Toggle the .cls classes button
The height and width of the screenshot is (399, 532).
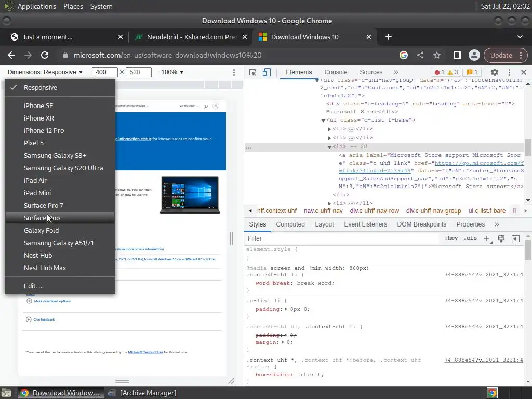click(470, 238)
